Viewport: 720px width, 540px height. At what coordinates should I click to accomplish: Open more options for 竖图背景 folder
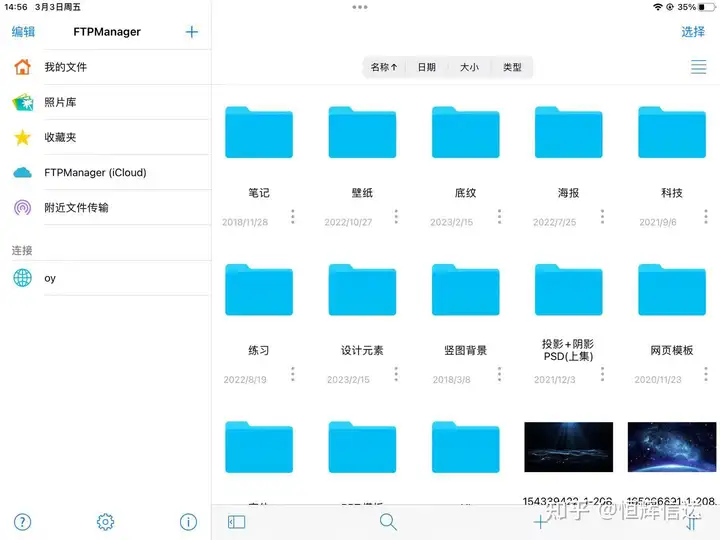499,374
